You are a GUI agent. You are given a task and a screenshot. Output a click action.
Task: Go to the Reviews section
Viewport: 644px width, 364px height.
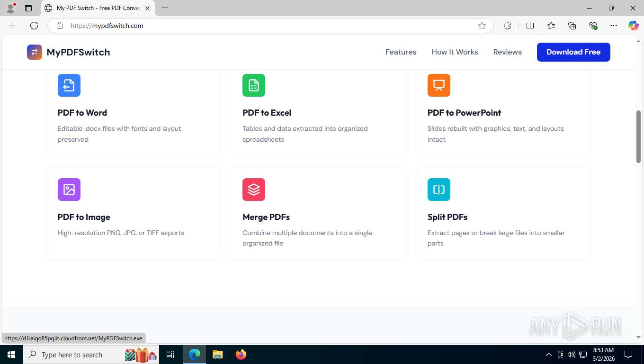click(508, 52)
